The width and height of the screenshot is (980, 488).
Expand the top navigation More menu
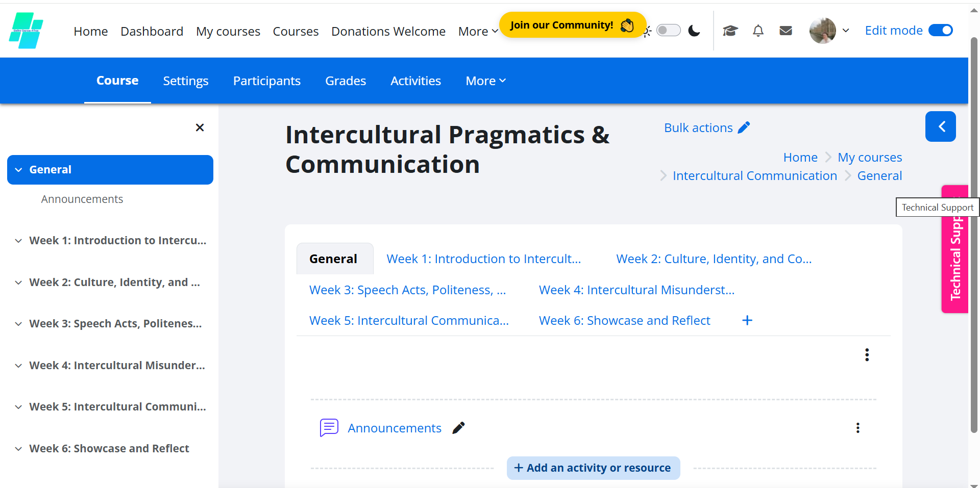pos(478,32)
